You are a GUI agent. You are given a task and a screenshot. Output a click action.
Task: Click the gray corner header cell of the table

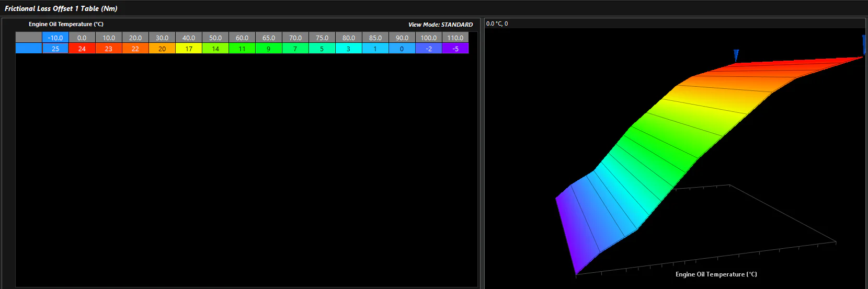(29, 38)
